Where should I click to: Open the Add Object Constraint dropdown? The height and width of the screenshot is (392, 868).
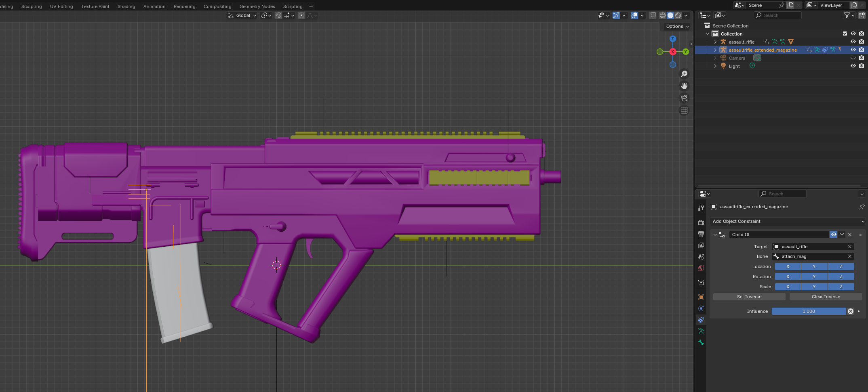[x=787, y=221]
